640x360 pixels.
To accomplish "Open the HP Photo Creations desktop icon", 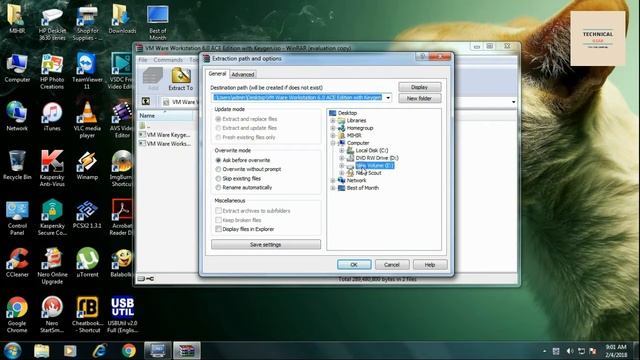I will point(52,71).
